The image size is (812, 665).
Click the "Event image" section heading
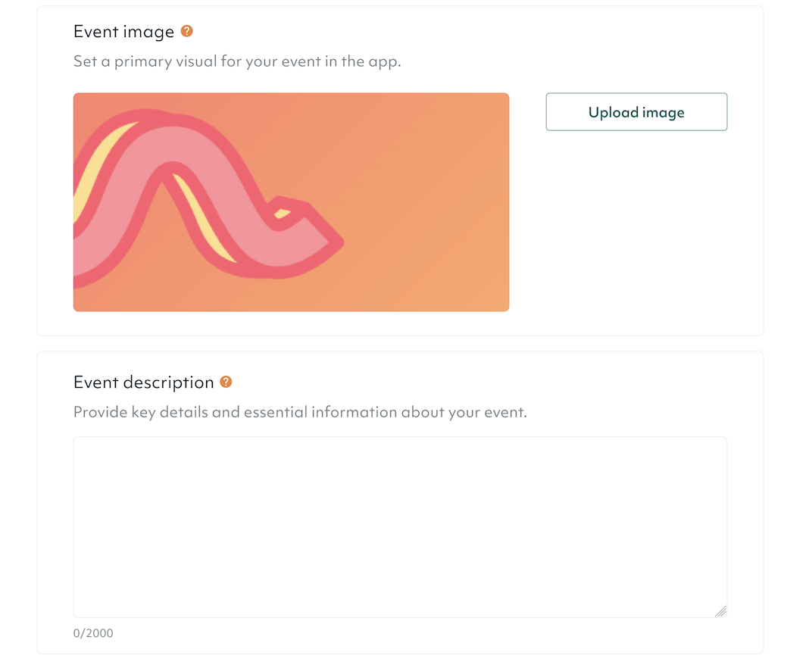pyautogui.click(x=123, y=32)
